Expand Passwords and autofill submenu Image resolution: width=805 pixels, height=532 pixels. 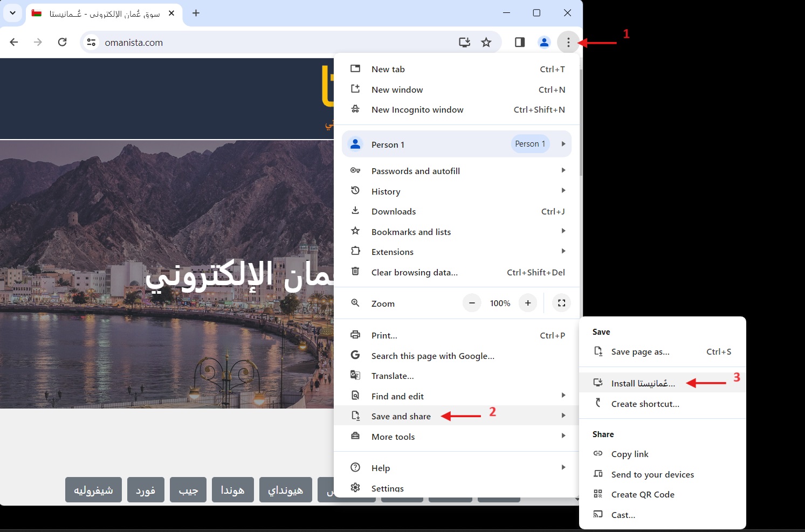457,171
